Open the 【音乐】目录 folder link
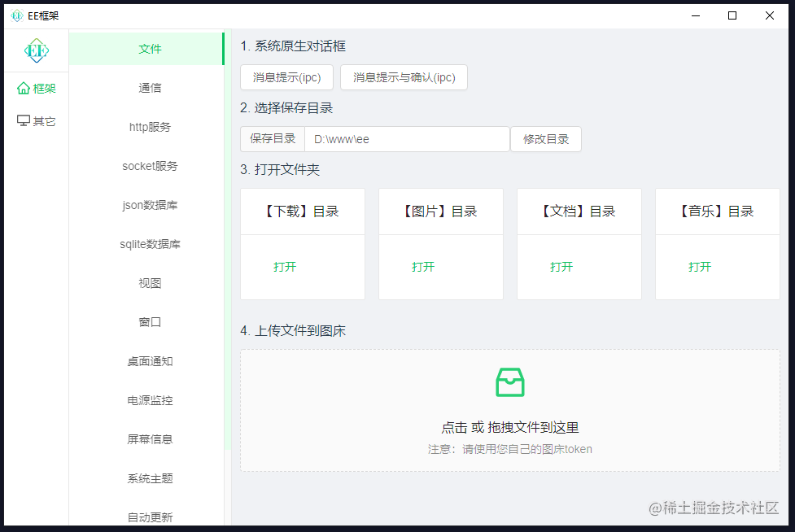 [x=700, y=267]
